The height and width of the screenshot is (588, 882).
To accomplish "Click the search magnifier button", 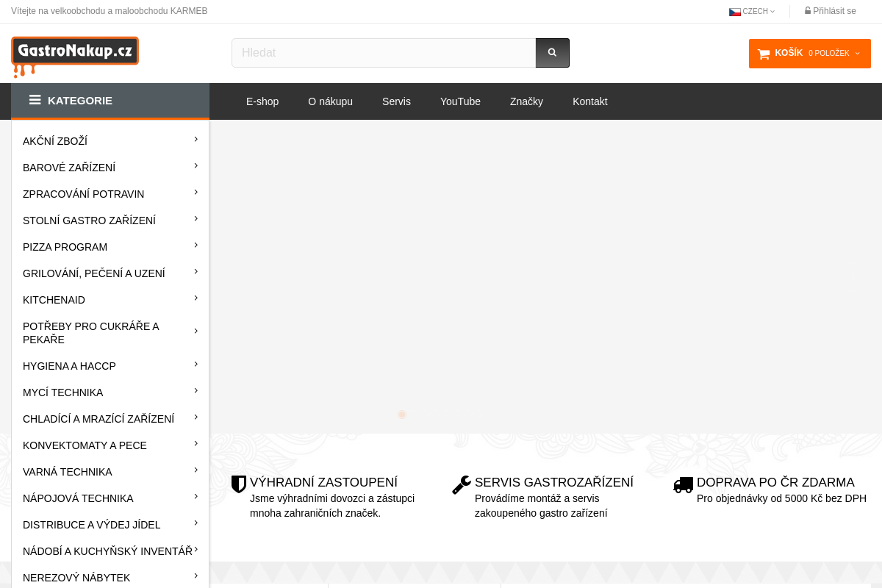I will [553, 53].
